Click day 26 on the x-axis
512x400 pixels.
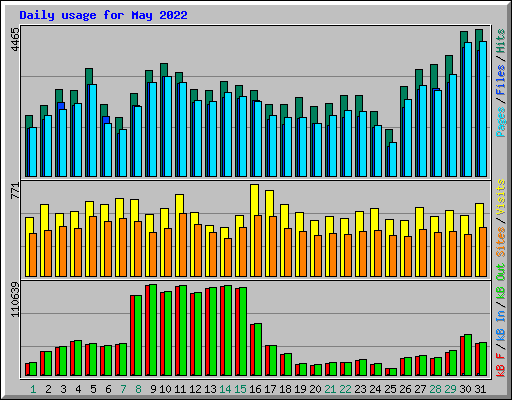pyautogui.click(x=405, y=389)
